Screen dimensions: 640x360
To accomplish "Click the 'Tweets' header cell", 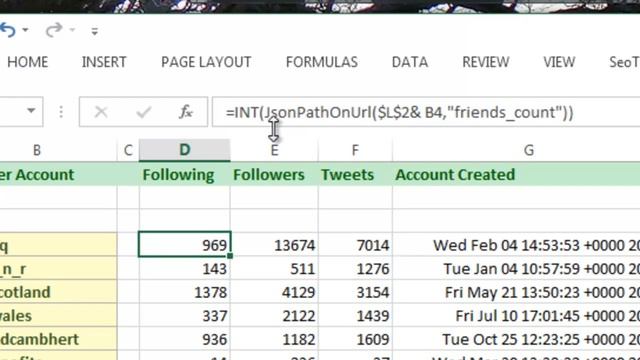I will (x=355, y=174).
